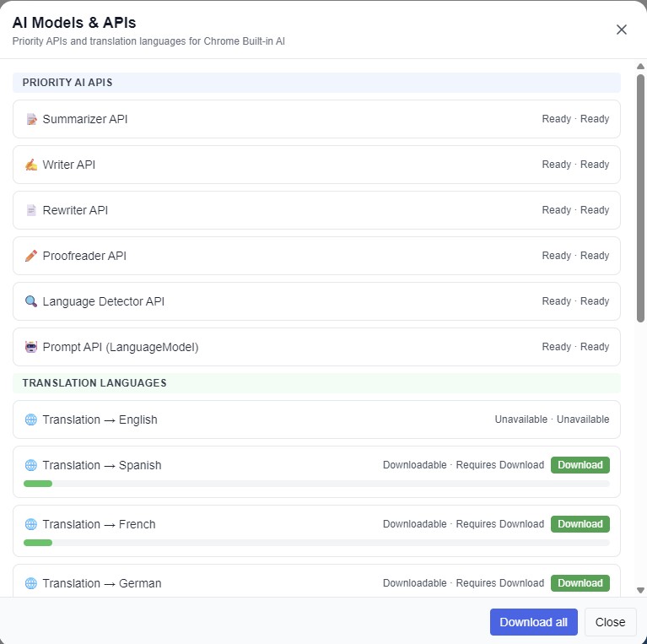The width and height of the screenshot is (647, 644).
Task: Select the Rewriter API label
Action: coord(75,210)
